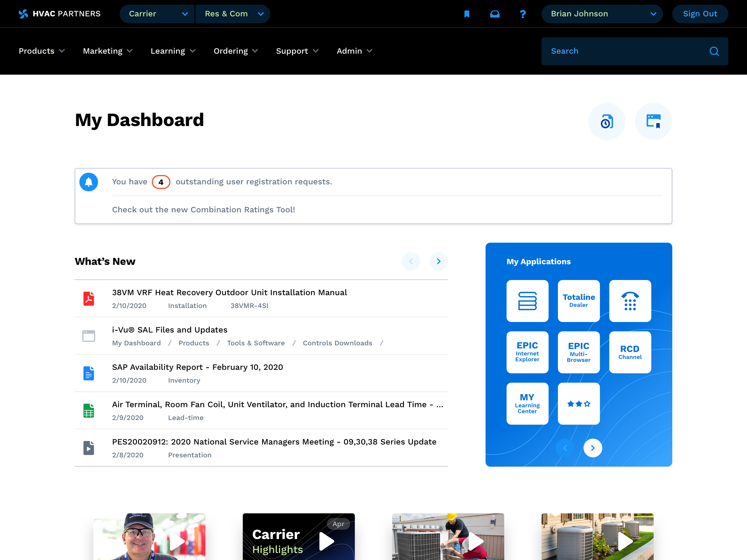The height and width of the screenshot is (560, 747).
Task: Open the three stars ratings application
Action: click(578, 404)
